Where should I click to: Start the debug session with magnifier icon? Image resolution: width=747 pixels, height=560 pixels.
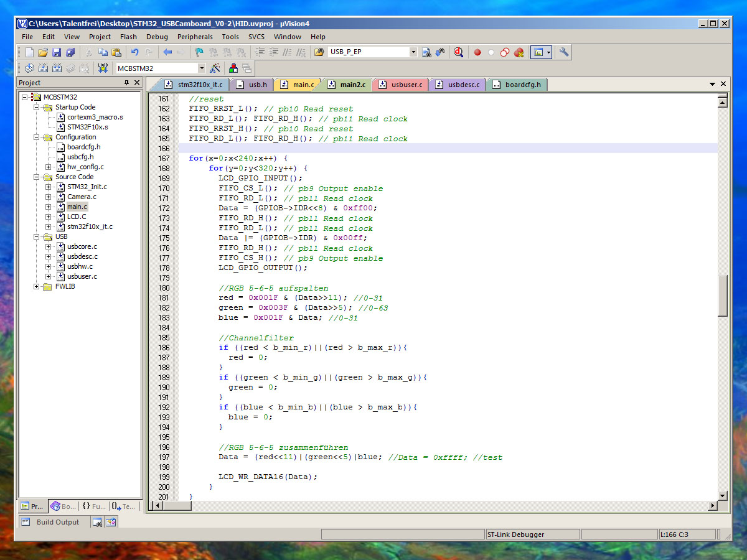458,53
